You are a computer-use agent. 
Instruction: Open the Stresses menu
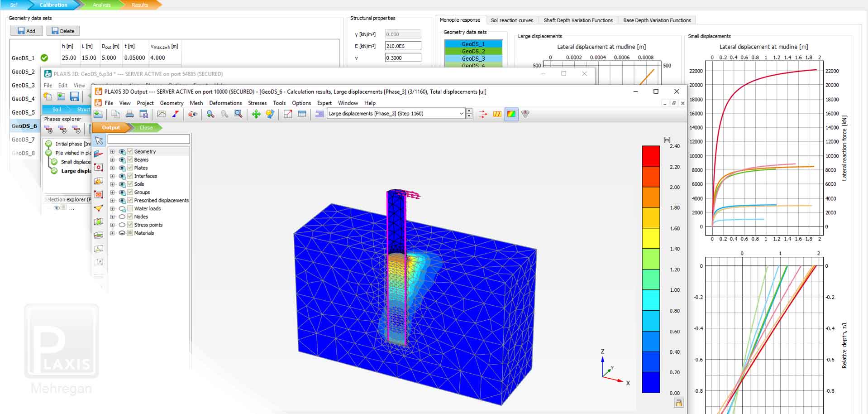pos(257,103)
